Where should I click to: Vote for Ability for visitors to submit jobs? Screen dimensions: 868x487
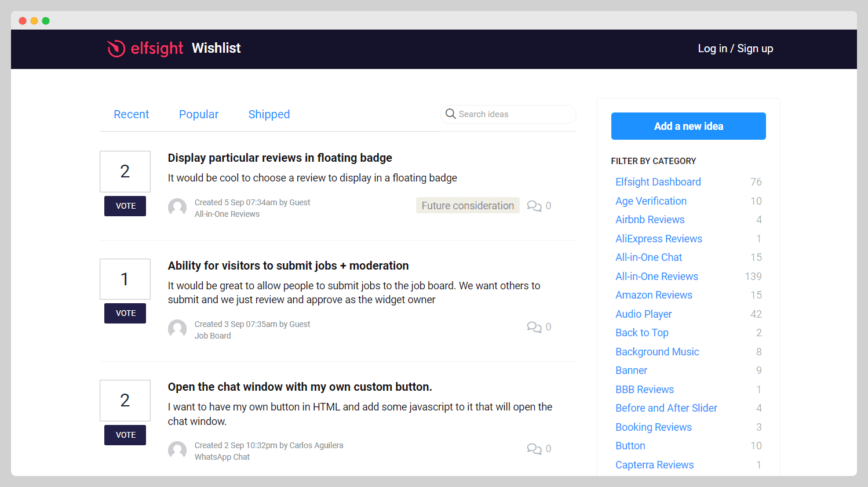pyautogui.click(x=125, y=313)
